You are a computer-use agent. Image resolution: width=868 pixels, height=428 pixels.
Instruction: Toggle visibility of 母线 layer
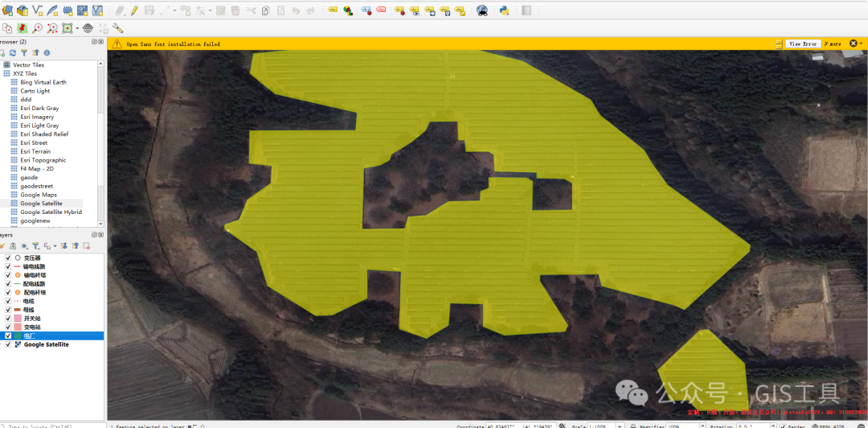pos(8,310)
